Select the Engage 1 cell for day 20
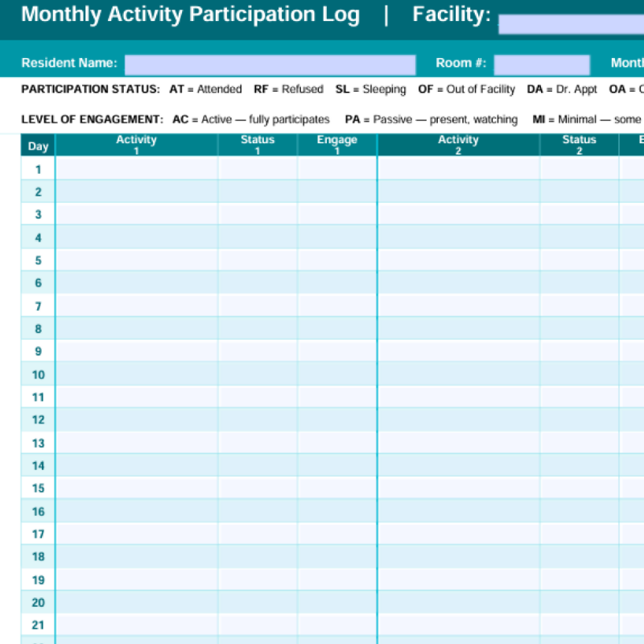 pyautogui.click(x=336, y=602)
